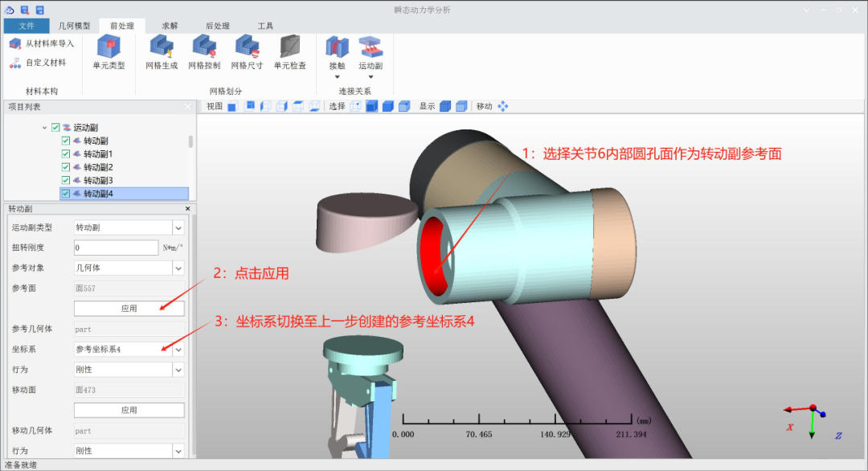Switch to top view cube icon

click(x=298, y=106)
